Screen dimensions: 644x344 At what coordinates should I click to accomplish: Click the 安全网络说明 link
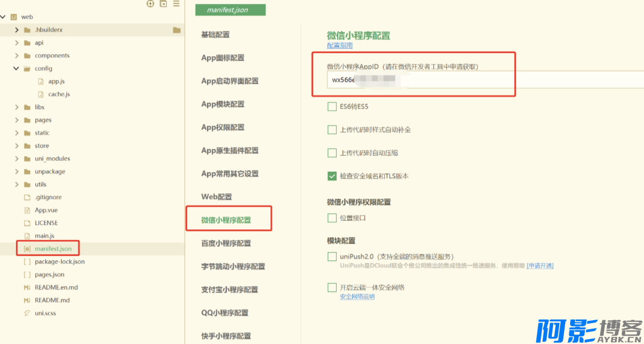coord(357,297)
